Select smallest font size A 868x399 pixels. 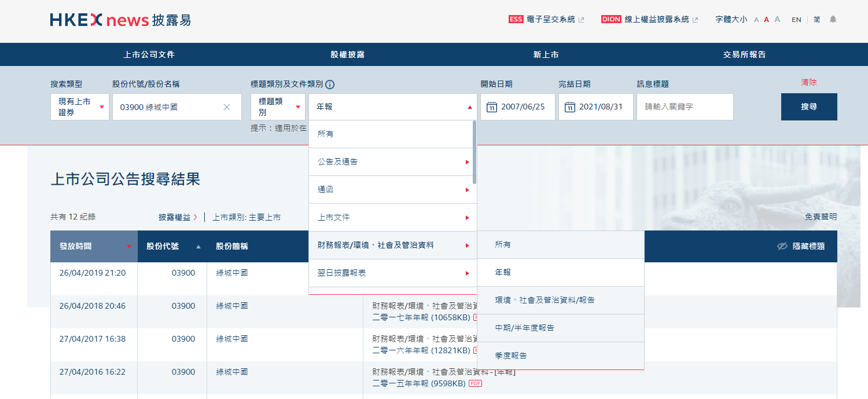[756, 20]
